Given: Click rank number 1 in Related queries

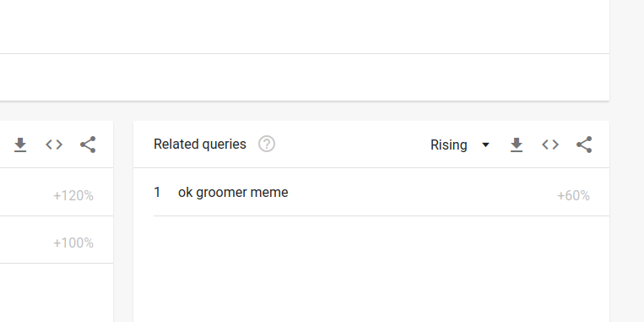Looking at the screenshot, I should (157, 193).
